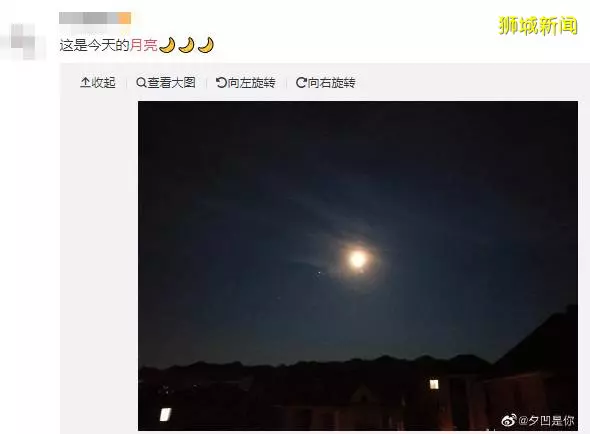Open the blurred user avatar
Image resolution: width=590 pixels, height=434 pixels.
pyautogui.click(x=23, y=41)
